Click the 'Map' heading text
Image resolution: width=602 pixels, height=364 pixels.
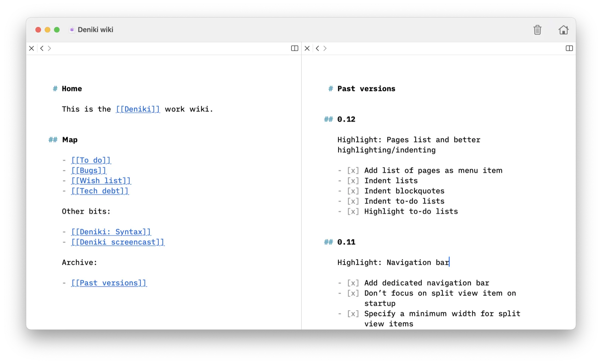click(x=70, y=140)
